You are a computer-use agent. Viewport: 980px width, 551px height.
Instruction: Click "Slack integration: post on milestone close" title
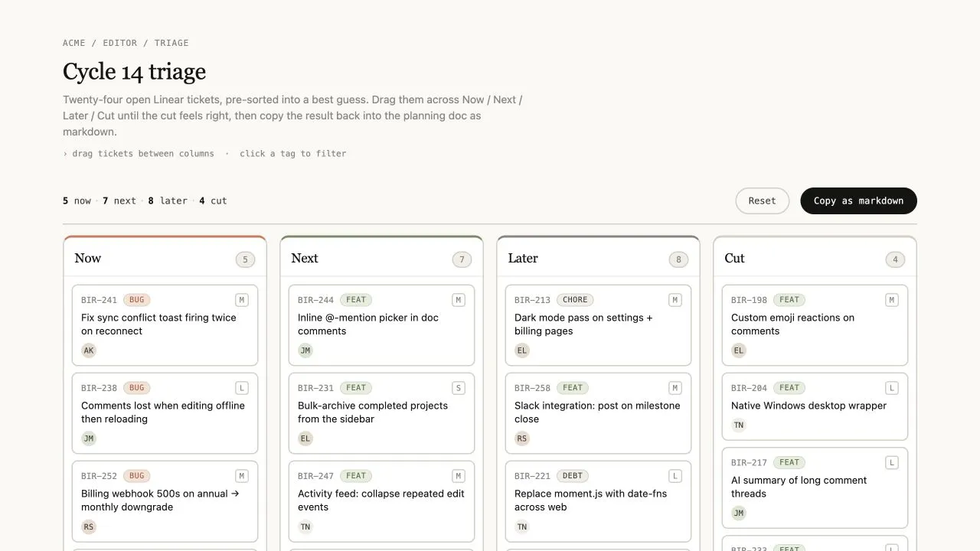tap(597, 412)
